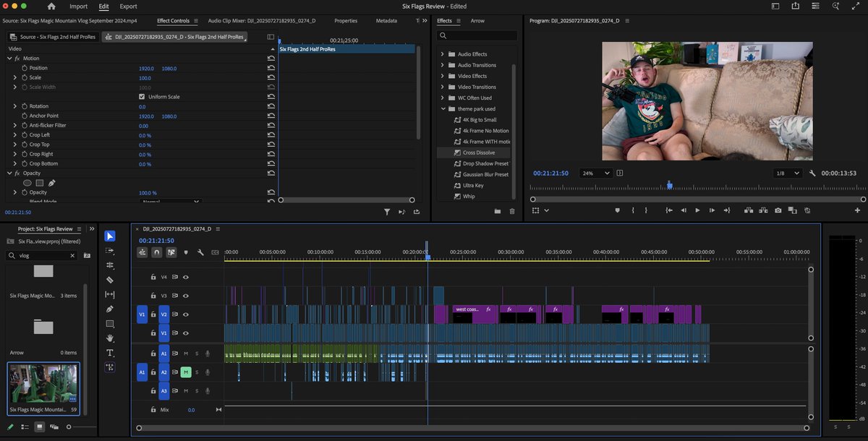This screenshot has height=441, width=868.
Task: Create new custom bin in Effects panel
Action: pyautogui.click(x=498, y=211)
